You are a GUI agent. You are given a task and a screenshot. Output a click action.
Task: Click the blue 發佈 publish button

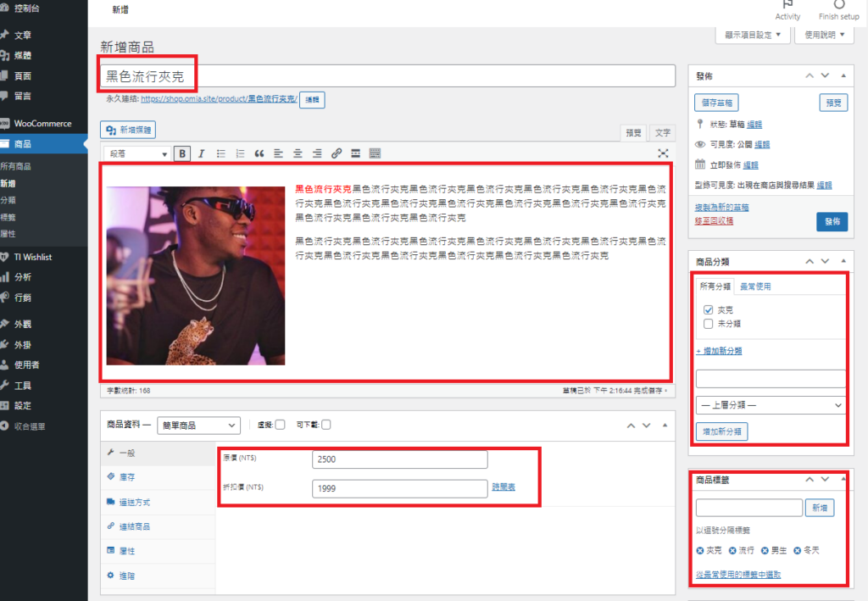tap(832, 221)
